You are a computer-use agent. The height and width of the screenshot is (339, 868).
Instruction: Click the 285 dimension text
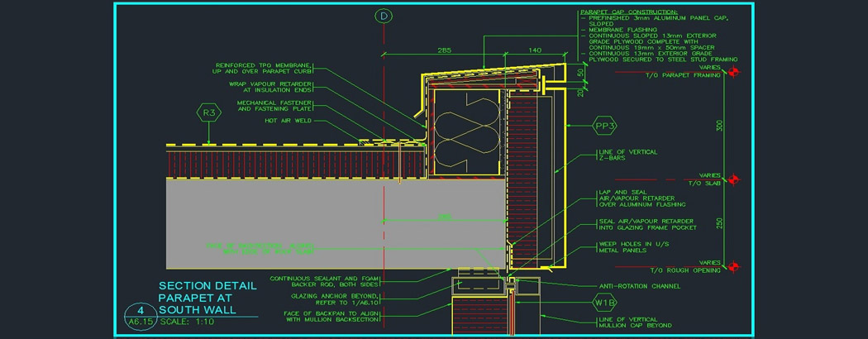(444, 50)
